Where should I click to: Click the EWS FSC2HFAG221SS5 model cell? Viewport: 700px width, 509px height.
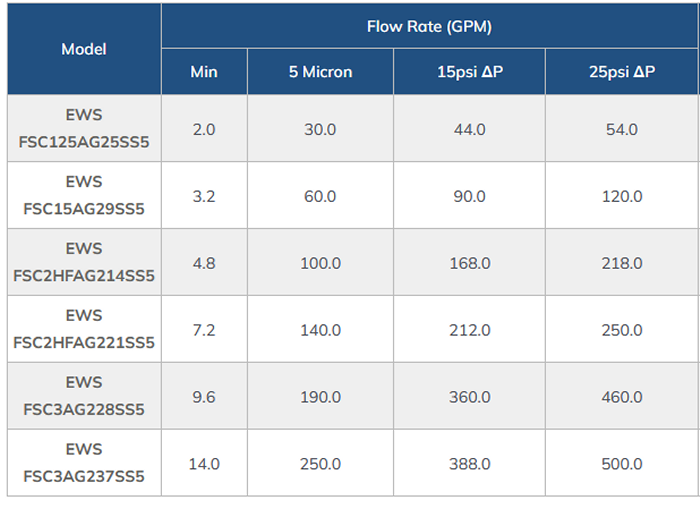pos(84,329)
